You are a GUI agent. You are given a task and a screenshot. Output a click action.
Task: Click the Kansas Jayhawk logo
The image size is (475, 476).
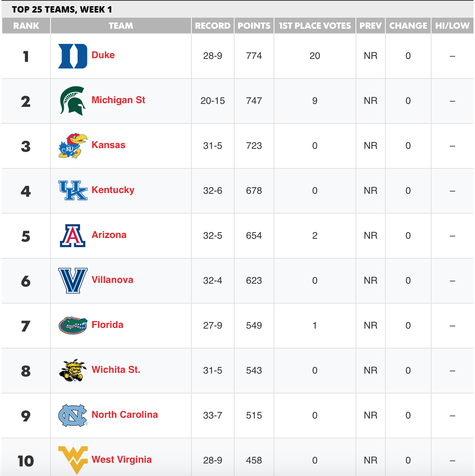pos(73,146)
